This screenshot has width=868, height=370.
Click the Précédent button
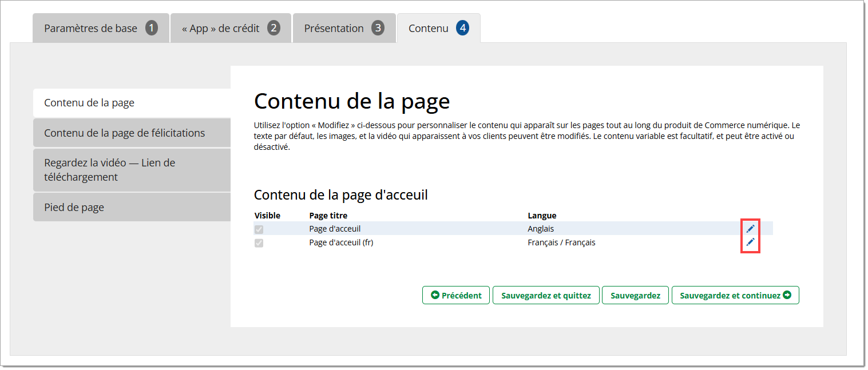456,295
